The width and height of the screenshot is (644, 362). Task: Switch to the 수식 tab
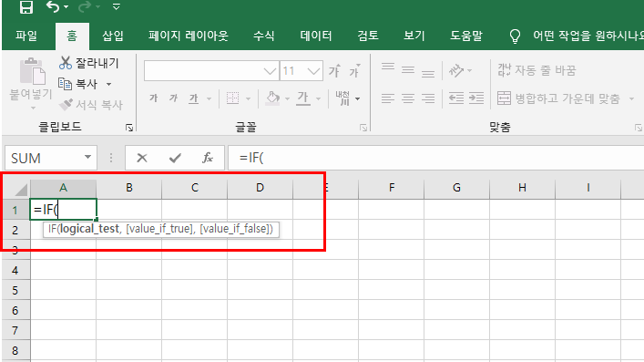tap(263, 36)
